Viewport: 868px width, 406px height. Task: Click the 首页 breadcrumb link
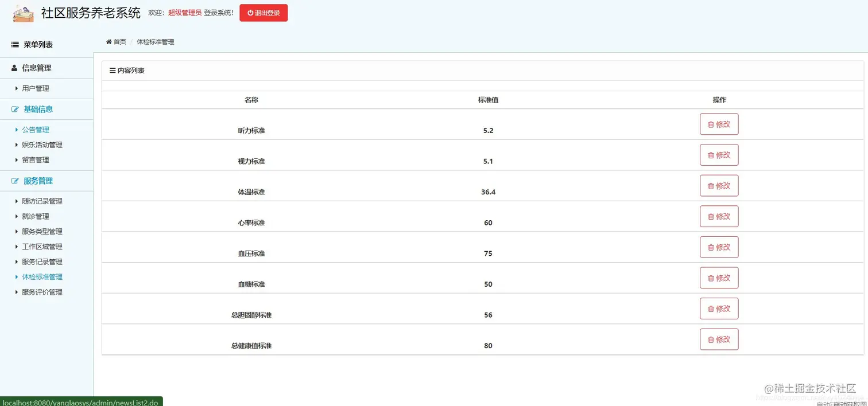tap(120, 42)
